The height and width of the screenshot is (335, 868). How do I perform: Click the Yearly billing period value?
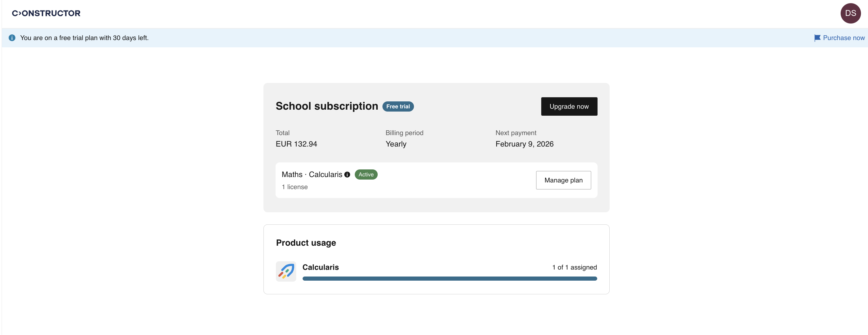click(x=396, y=144)
